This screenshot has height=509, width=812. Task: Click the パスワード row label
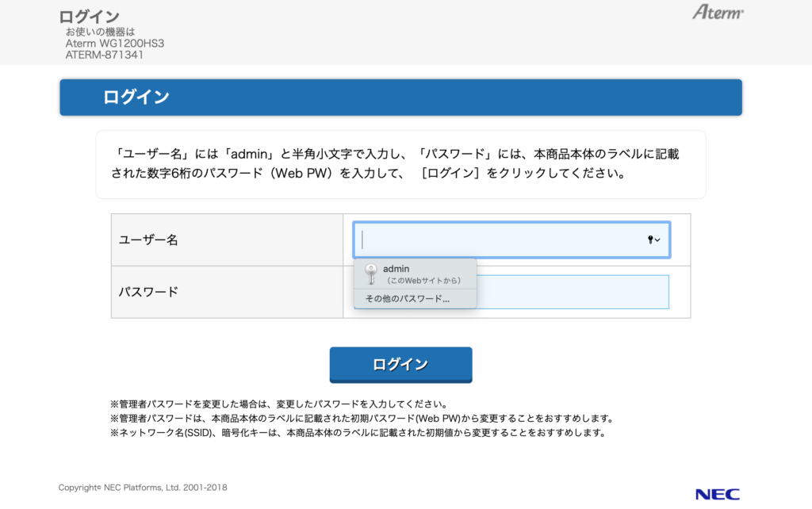148,292
